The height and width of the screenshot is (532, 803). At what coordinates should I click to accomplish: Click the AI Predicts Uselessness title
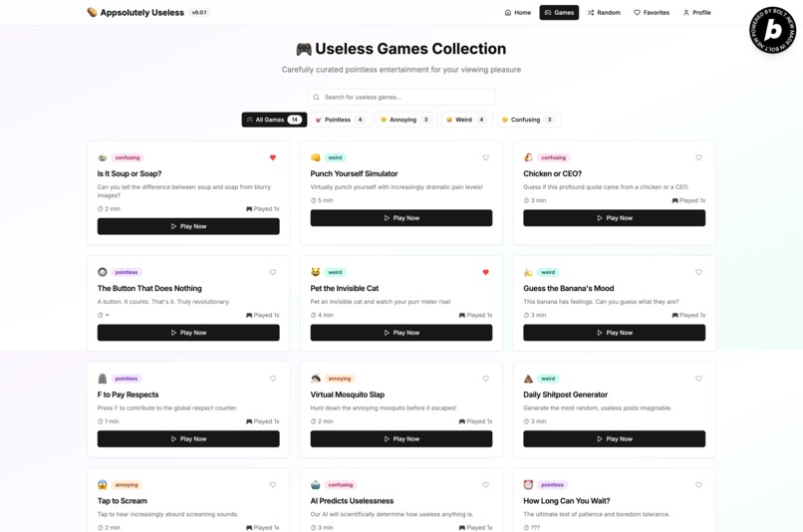pyautogui.click(x=352, y=501)
